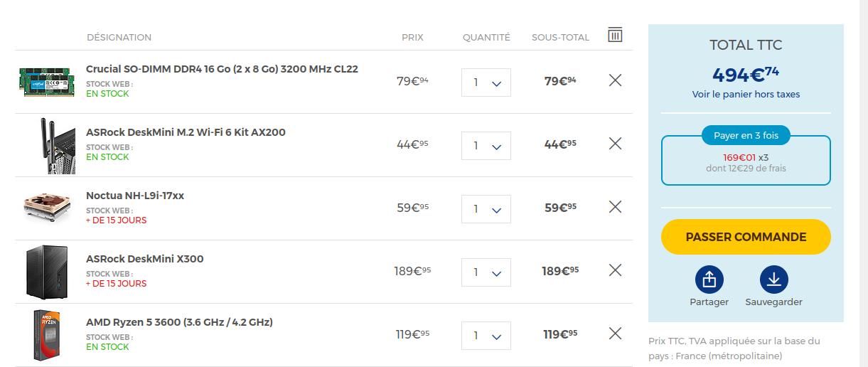The image size is (868, 367).
Task: Empty the cart with the trash icon
Action: pos(615,35)
